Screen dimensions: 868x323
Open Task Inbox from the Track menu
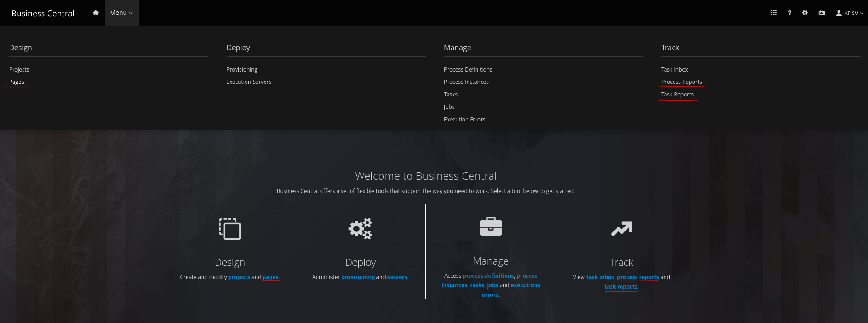(x=674, y=69)
